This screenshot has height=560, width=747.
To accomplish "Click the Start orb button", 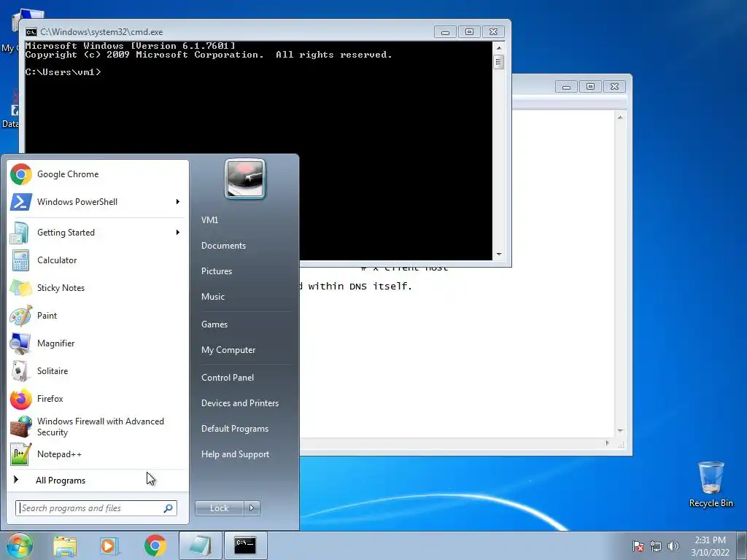I will [20, 545].
